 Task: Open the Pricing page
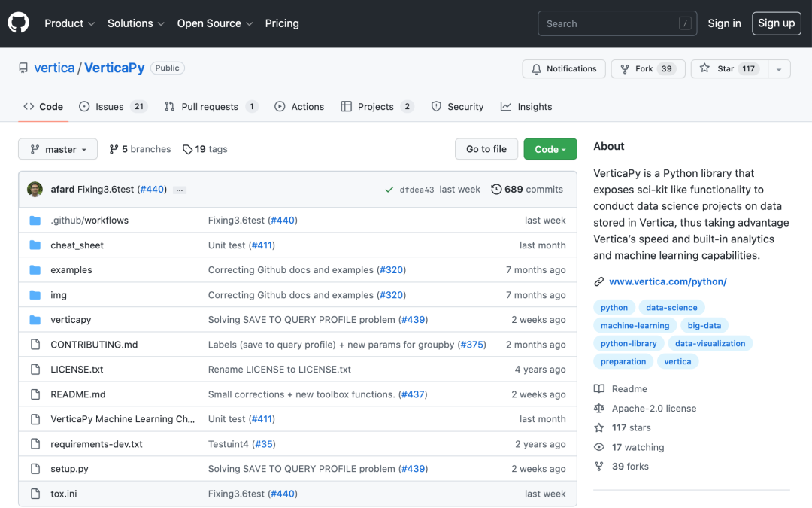[282, 23]
